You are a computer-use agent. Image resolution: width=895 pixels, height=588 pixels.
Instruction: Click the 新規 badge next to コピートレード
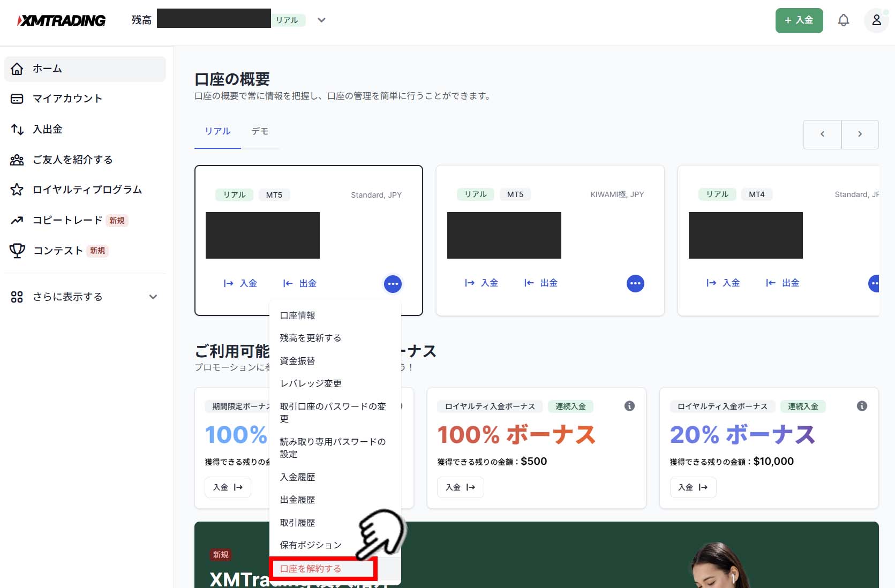tap(117, 221)
